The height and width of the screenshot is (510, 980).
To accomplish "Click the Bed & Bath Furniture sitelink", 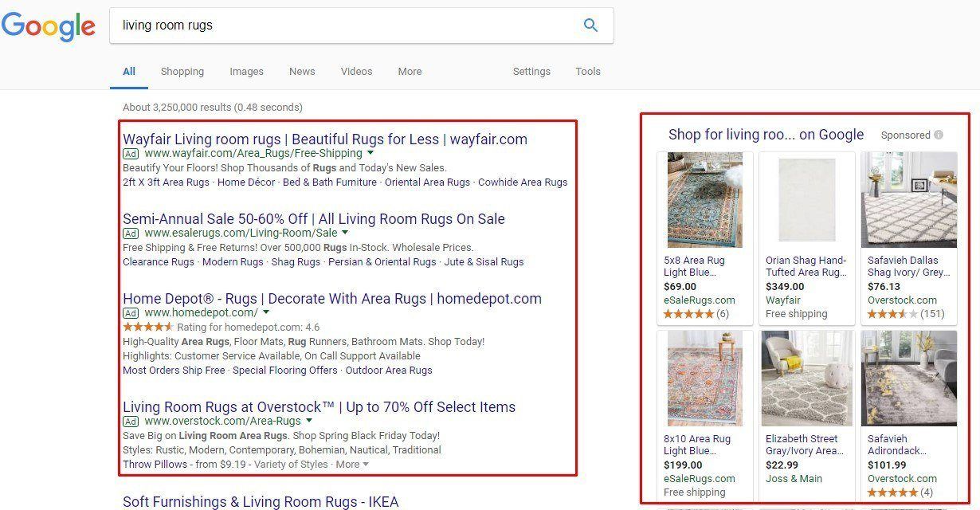I will [x=330, y=182].
